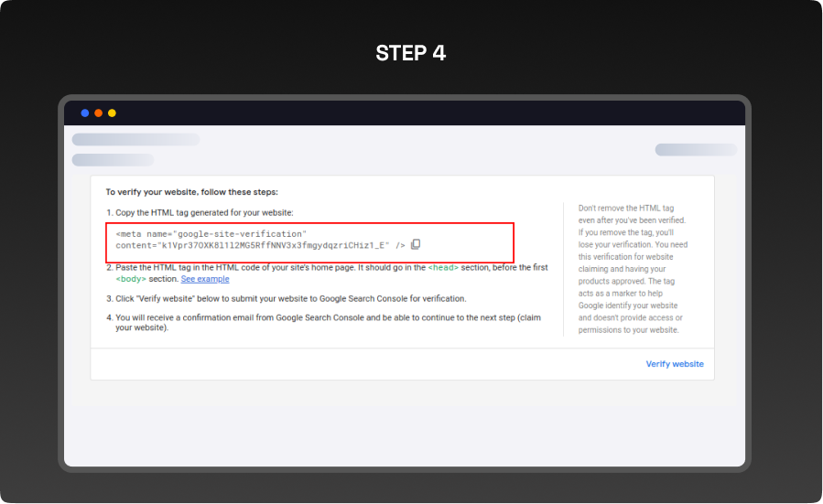Image resolution: width=823 pixels, height=504 pixels.
Task: Open the "See example" link
Action: (x=205, y=279)
